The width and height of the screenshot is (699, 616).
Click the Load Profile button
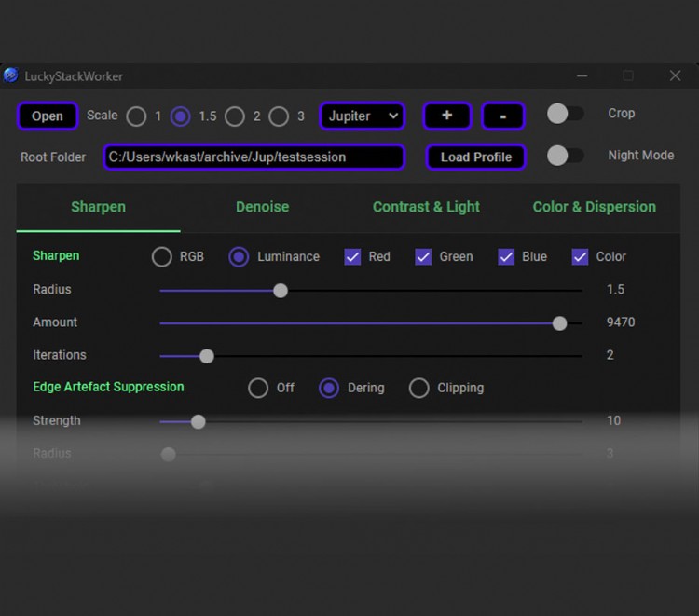pos(475,157)
